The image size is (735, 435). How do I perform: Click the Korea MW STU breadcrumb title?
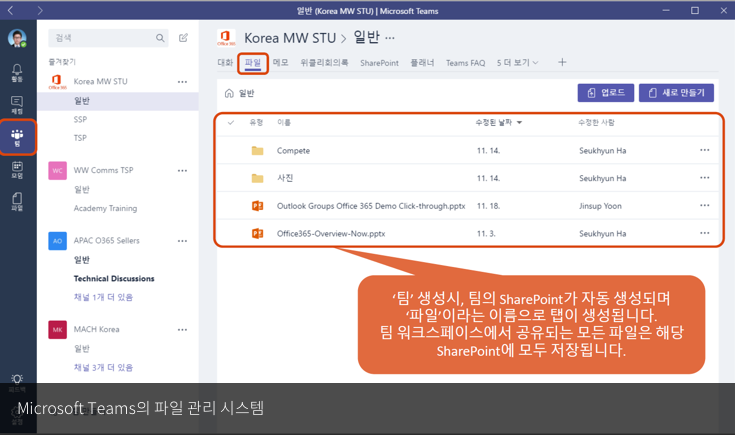pos(290,38)
